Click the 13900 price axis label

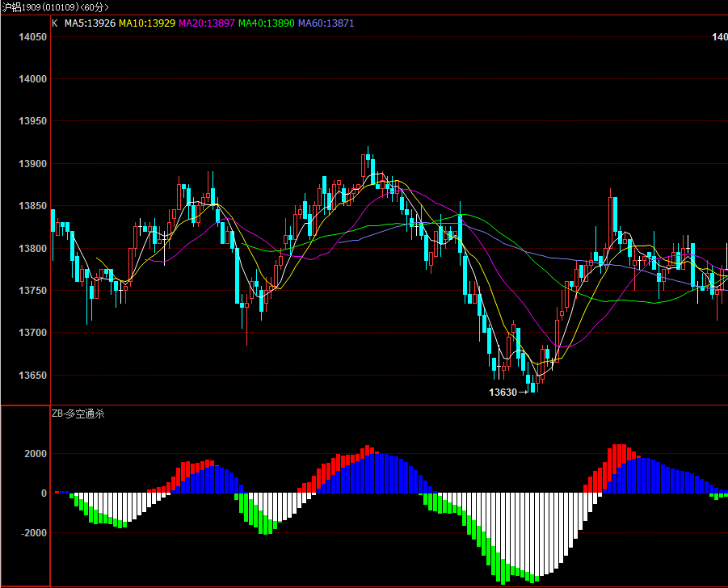(32, 164)
